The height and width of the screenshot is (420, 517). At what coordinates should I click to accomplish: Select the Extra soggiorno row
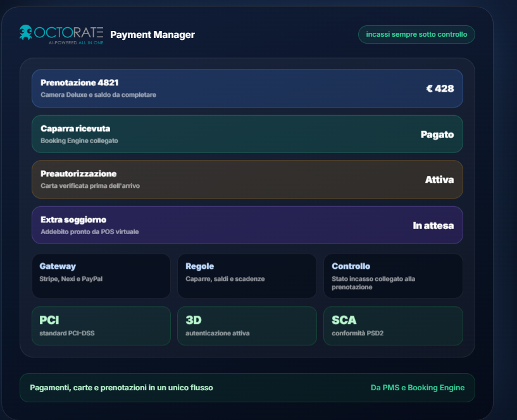click(x=247, y=225)
